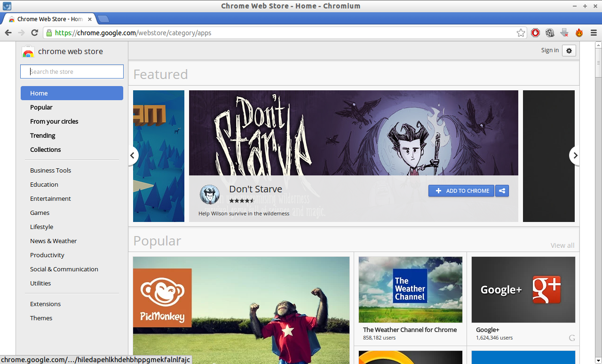Browse the Entertainment category
Viewport: 602px width, 364px height.
click(51, 198)
